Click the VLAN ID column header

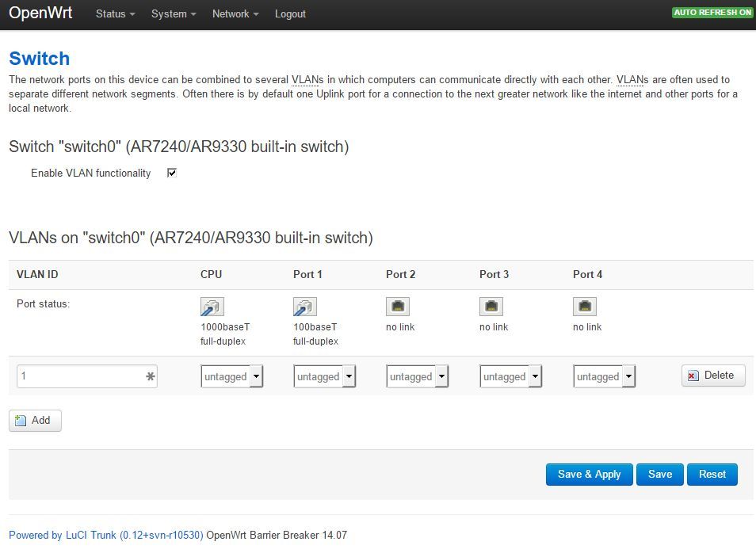37,274
